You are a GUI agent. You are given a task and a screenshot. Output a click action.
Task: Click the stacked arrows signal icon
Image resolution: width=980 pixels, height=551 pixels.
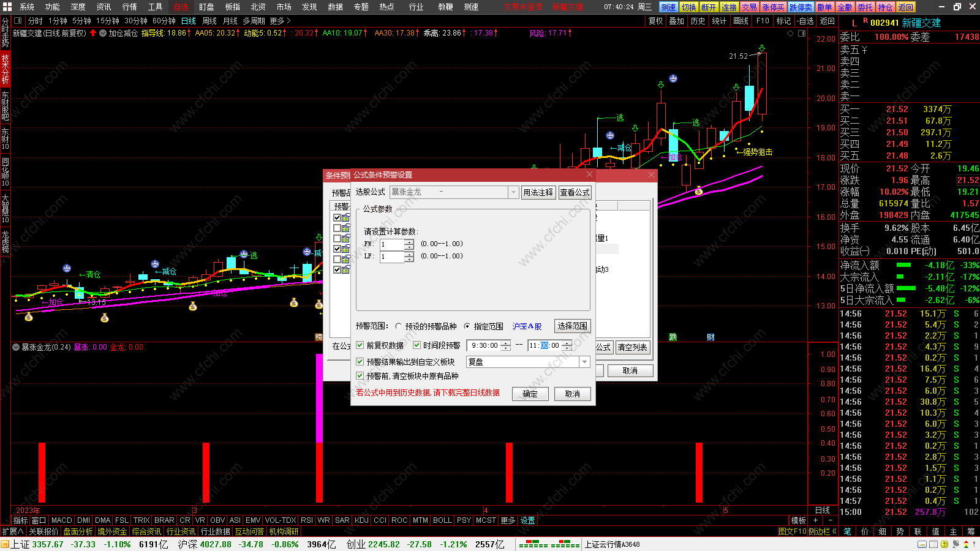[966, 544]
